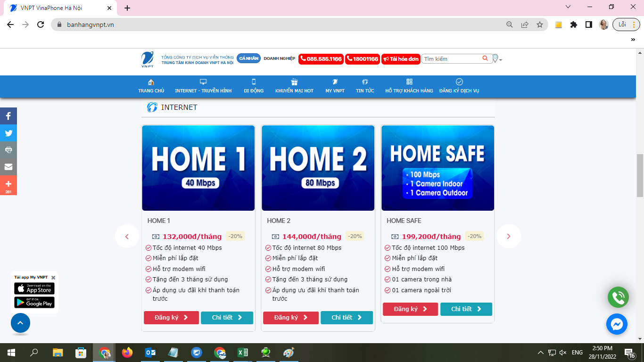Click the 144,000đ/tháng price text

(x=312, y=237)
